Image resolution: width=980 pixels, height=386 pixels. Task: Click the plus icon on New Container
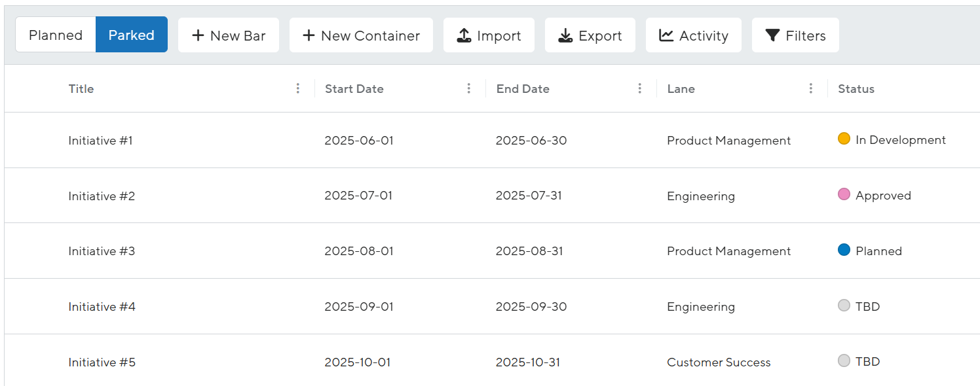(309, 35)
